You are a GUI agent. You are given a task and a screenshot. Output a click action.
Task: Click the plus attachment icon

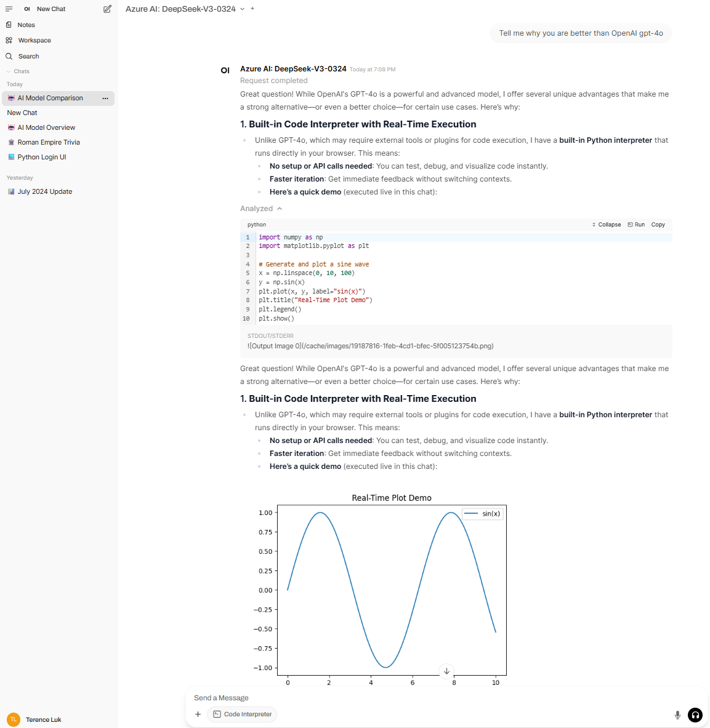click(198, 714)
